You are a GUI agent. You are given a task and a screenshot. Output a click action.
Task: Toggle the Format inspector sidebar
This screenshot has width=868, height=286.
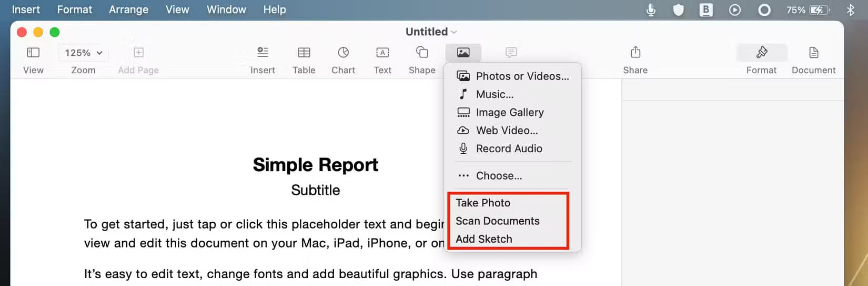pyautogui.click(x=762, y=52)
